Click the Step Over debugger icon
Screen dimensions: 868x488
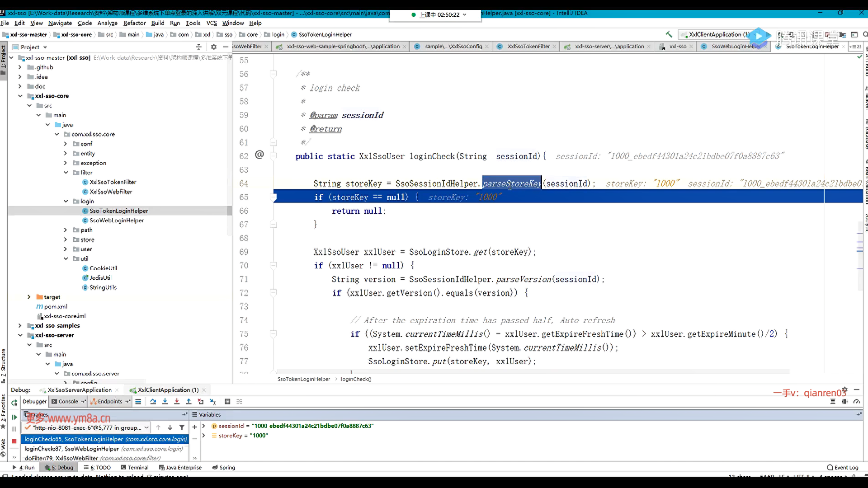[153, 401]
